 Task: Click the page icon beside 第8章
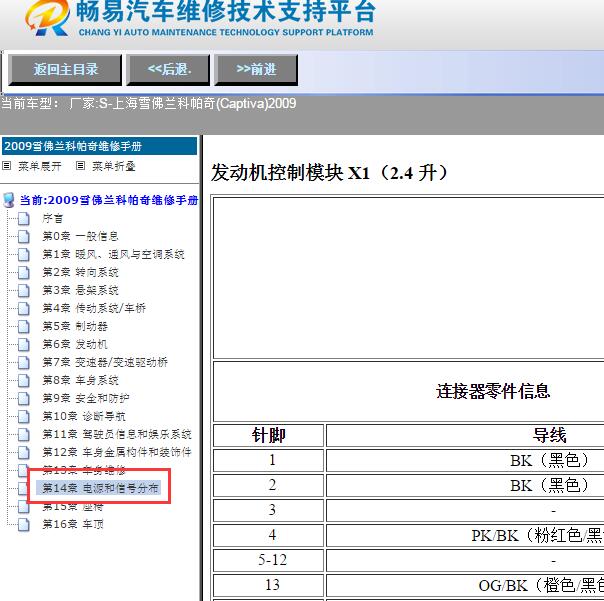tap(23, 380)
